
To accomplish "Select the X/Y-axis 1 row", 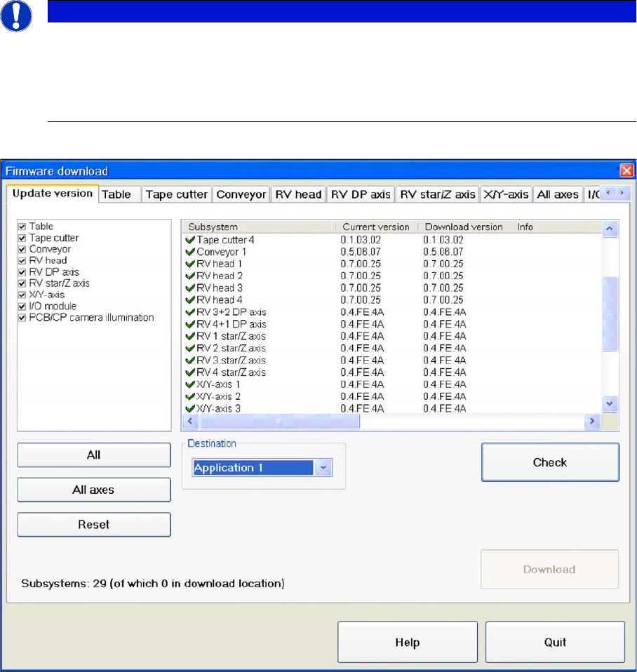I will click(391, 384).
